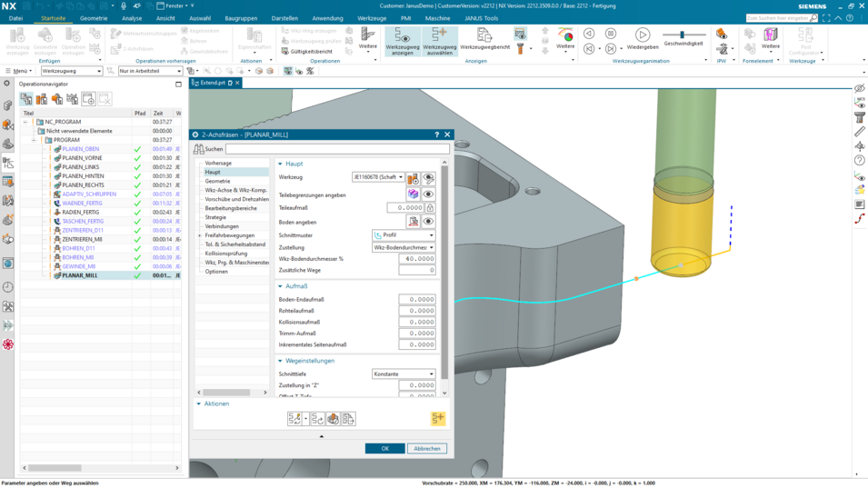Collapse the Haupt section

280,164
